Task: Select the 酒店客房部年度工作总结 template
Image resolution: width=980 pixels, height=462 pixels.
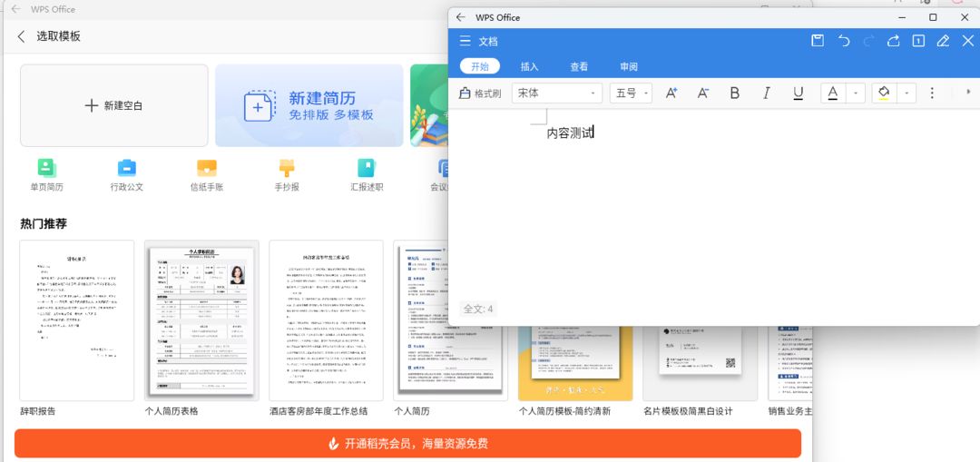Action: tap(327, 320)
